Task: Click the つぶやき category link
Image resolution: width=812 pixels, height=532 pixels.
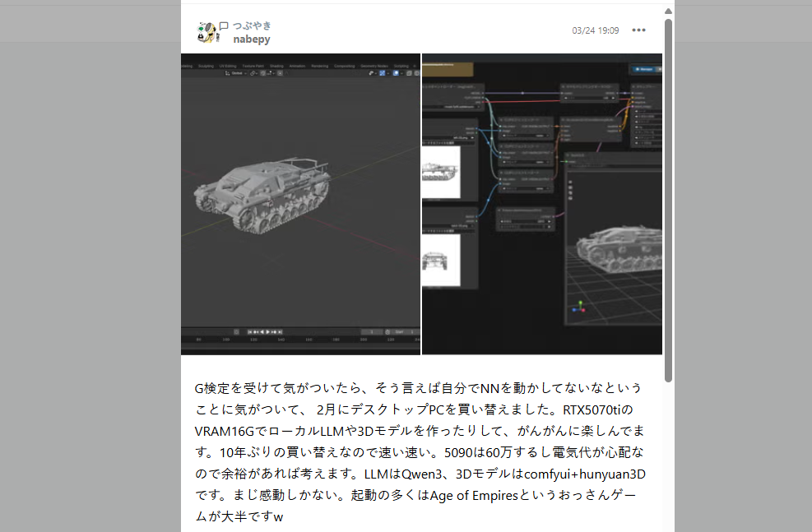Action: [252, 25]
